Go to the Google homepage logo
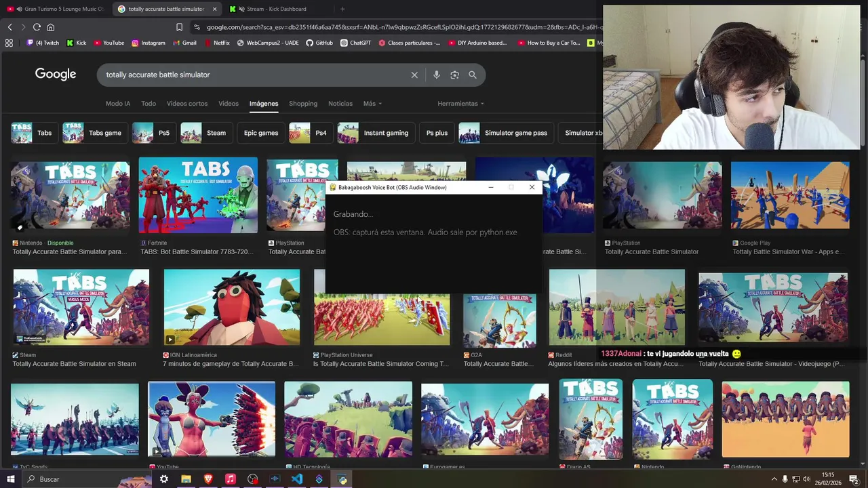The width and height of the screenshot is (868, 488). pyautogui.click(x=56, y=75)
